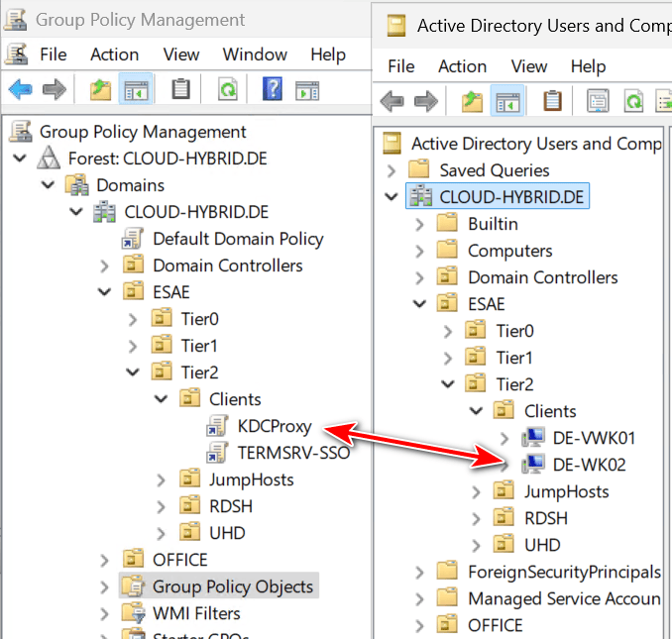
Task: Expand the DE-VWK01 computer node
Action: pos(505,438)
